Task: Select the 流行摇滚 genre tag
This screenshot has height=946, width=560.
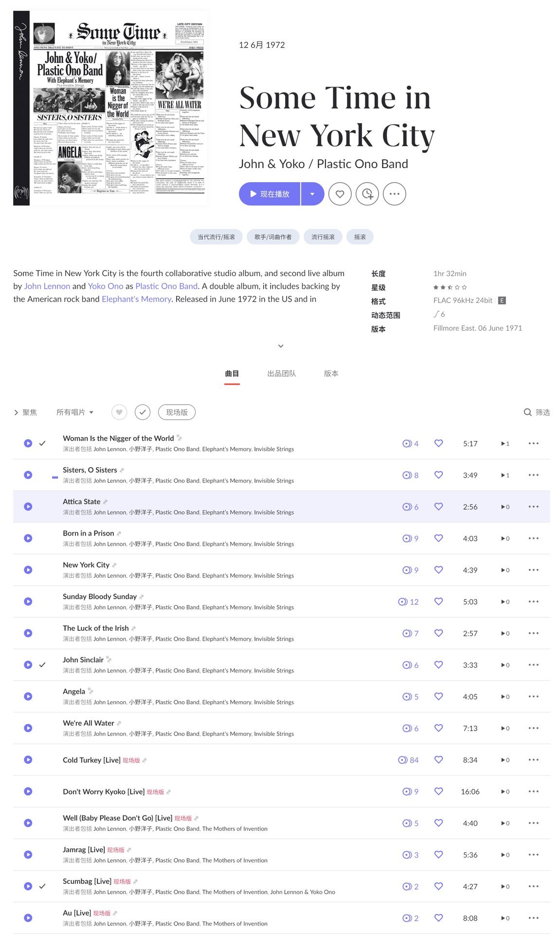Action: coord(323,237)
